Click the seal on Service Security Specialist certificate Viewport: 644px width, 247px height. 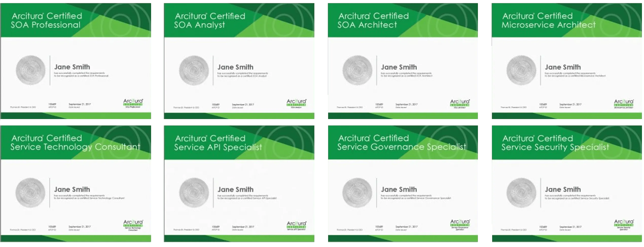point(522,193)
